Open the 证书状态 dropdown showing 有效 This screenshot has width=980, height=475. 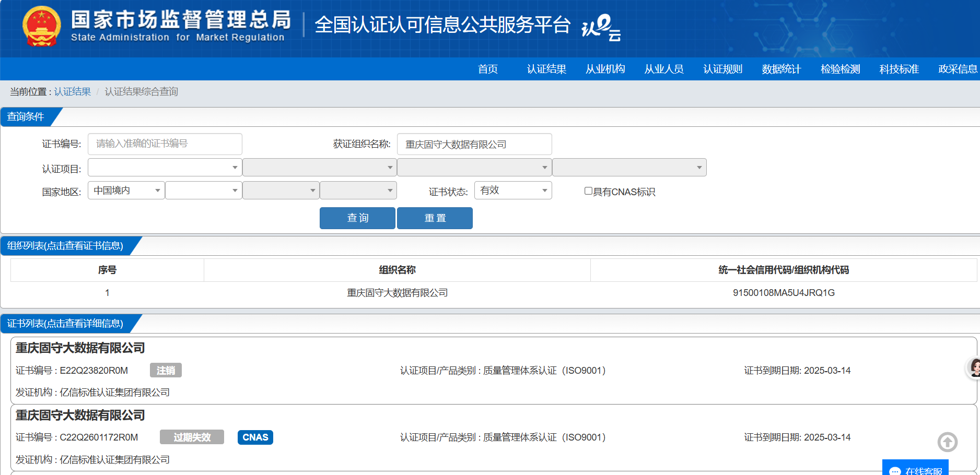tap(513, 191)
